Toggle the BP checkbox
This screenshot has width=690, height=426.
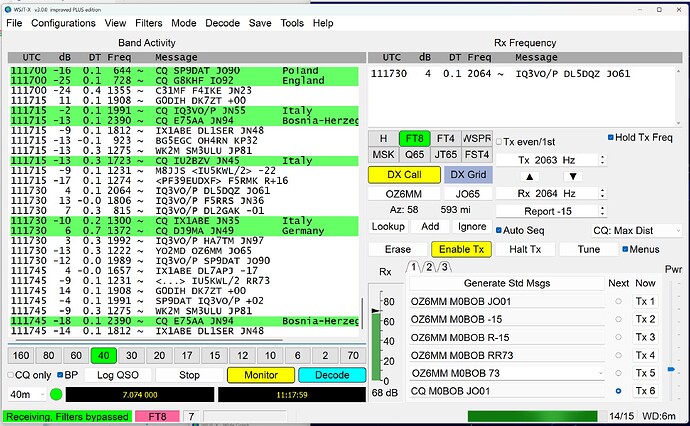(x=60, y=375)
